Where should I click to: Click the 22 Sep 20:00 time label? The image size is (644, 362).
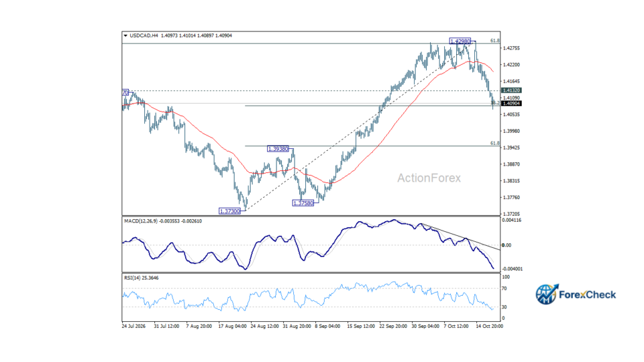tap(393, 326)
